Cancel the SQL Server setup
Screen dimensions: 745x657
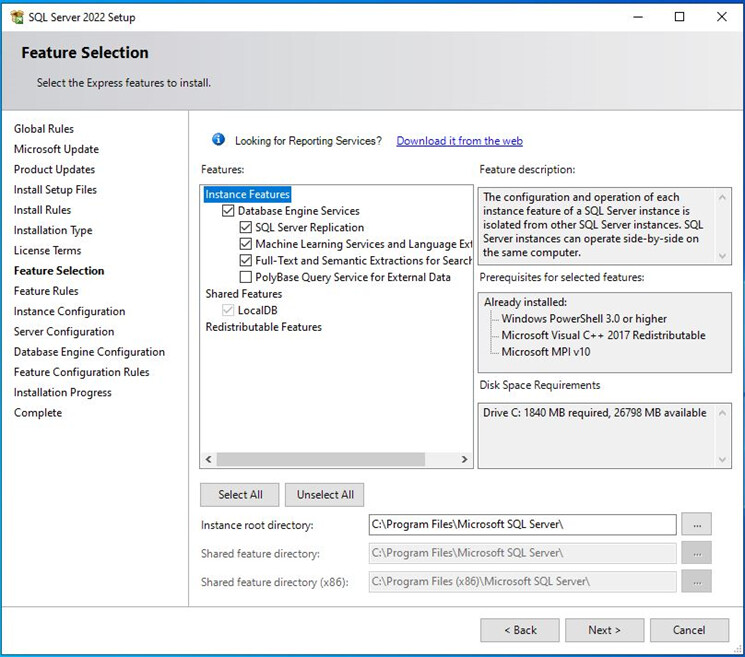click(x=689, y=630)
